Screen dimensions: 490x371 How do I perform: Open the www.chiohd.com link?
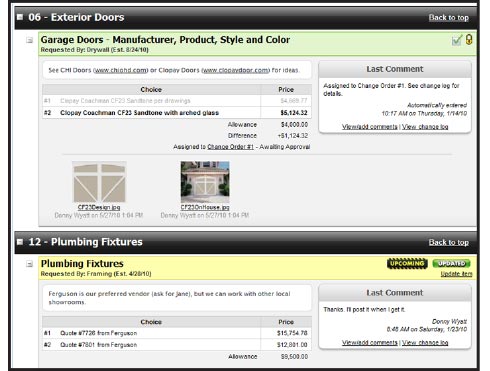point(120,70)
